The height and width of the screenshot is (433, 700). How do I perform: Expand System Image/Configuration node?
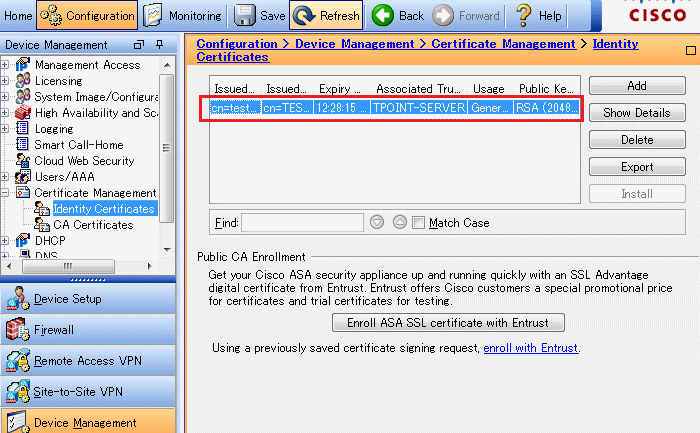[x=5, y=96]
